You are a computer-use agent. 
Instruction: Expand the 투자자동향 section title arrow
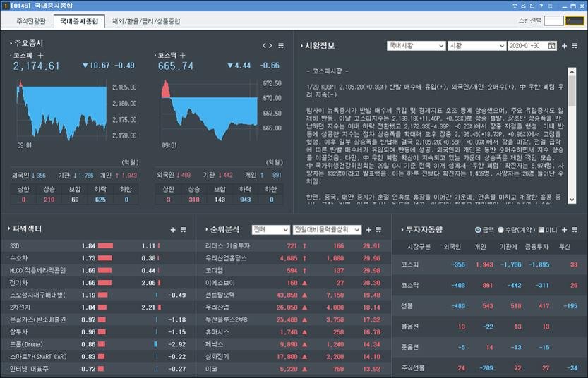pos(402,230)
